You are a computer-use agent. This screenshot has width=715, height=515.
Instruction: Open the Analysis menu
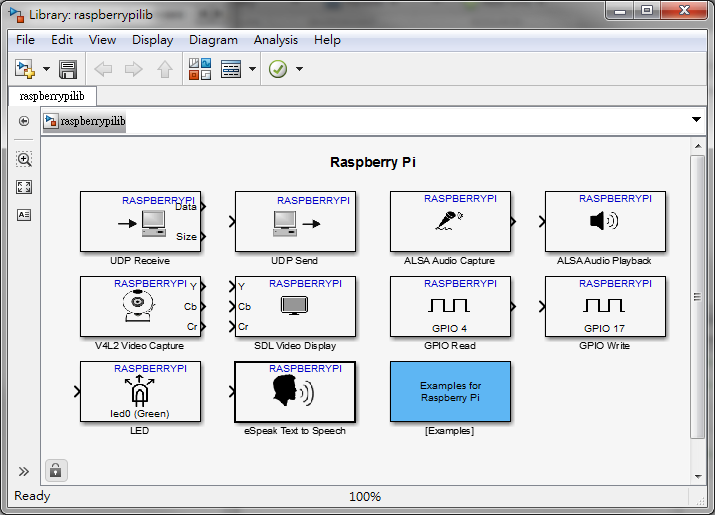tap(275, 40)
